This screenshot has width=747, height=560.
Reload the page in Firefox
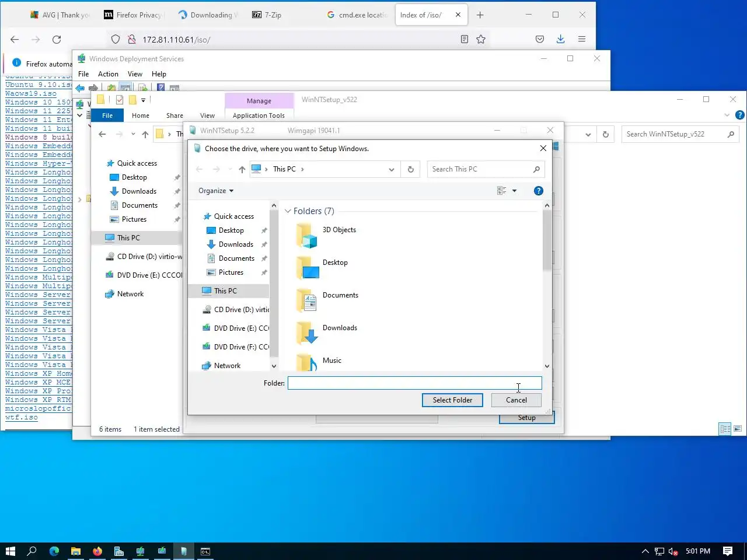coord(57,39)
